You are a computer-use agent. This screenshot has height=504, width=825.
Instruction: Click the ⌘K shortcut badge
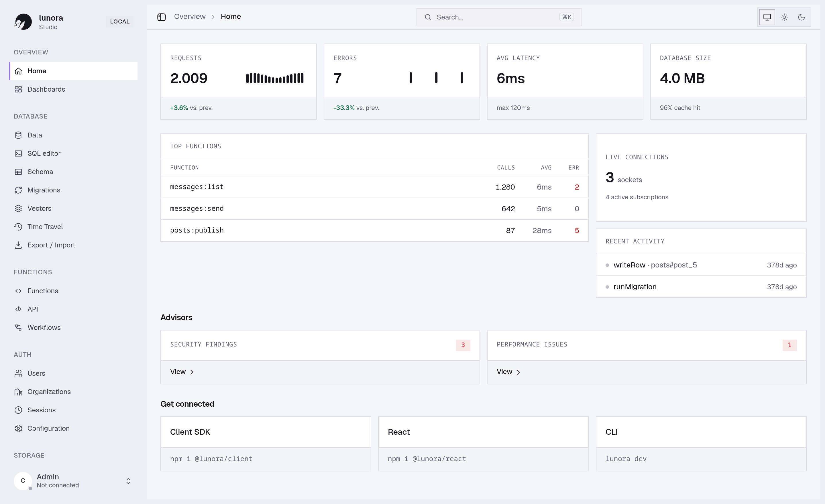(x=566, y=17)
